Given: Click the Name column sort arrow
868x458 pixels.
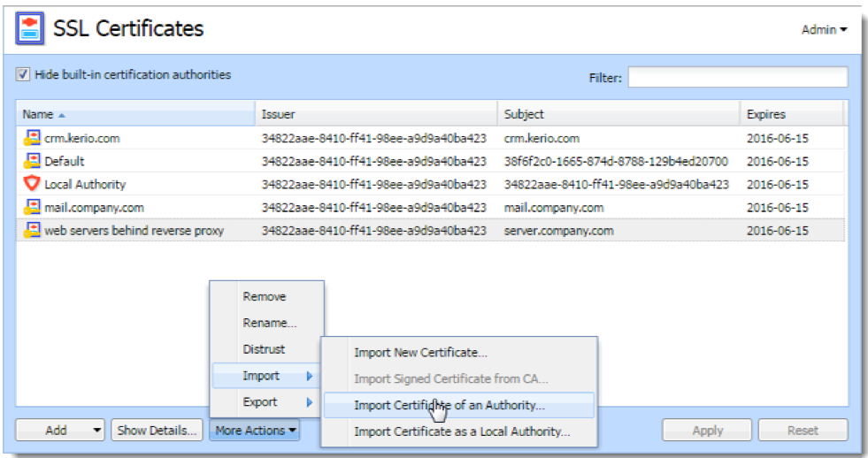Looking at the screenshot, I should coord(61,115).
